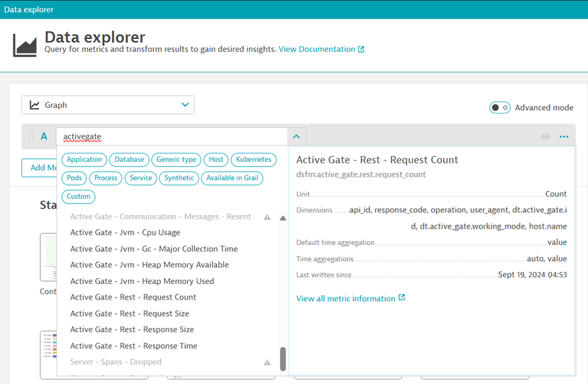Open the View Documentation link
The height and width of the screenshot is (384, 588).
(x=316, y=50)
